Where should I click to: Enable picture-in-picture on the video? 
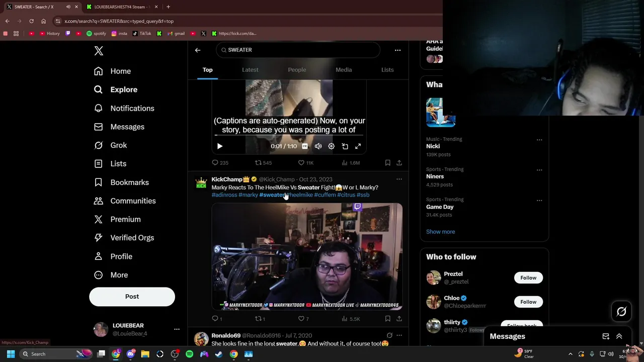click(345, 146)
